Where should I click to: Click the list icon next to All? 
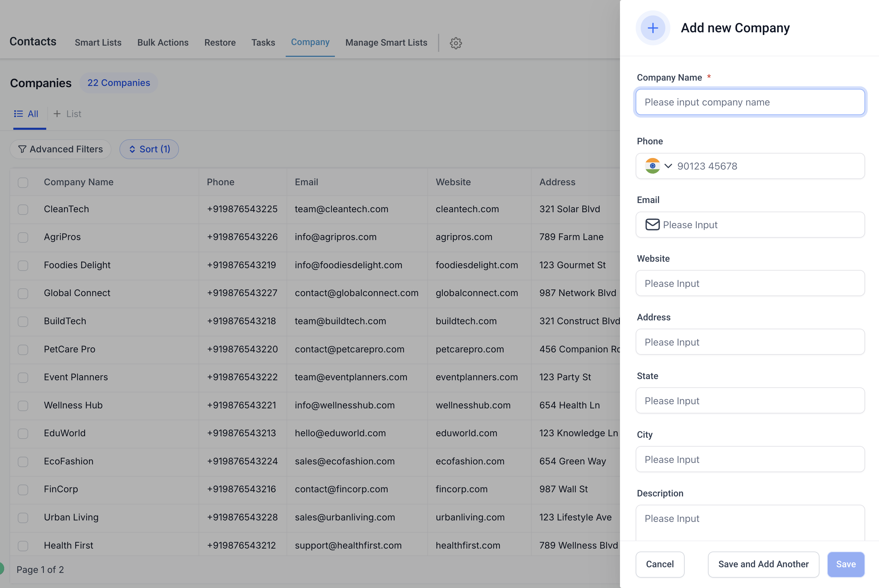pyautogui.click(x=18, y=114)
